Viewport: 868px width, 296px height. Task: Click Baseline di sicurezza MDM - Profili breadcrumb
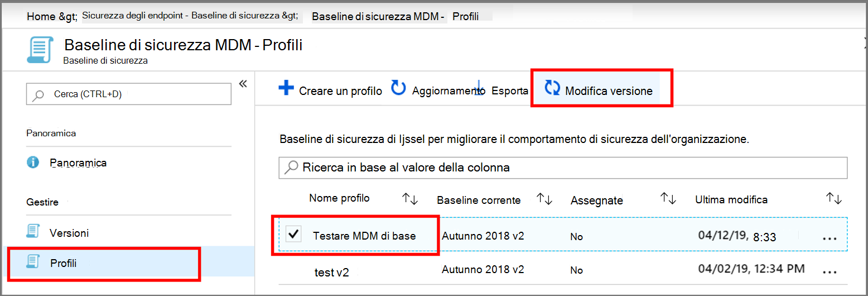[395, 17]
